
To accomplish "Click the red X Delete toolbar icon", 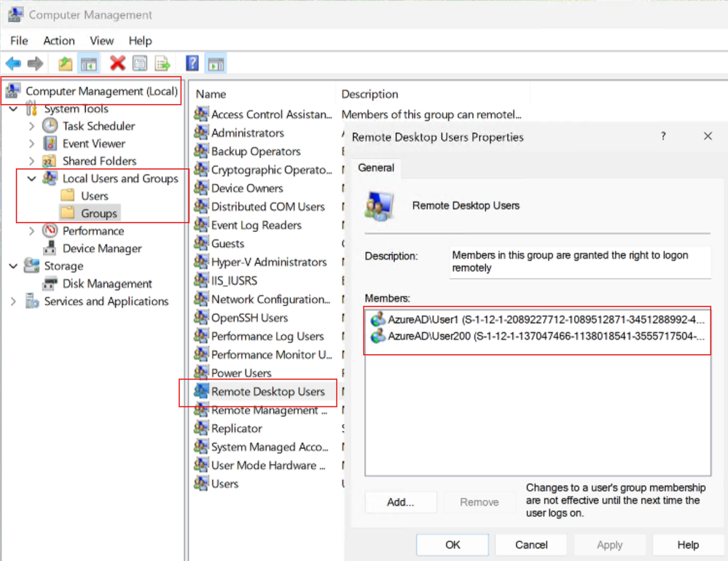I will (x=117, y=63).
